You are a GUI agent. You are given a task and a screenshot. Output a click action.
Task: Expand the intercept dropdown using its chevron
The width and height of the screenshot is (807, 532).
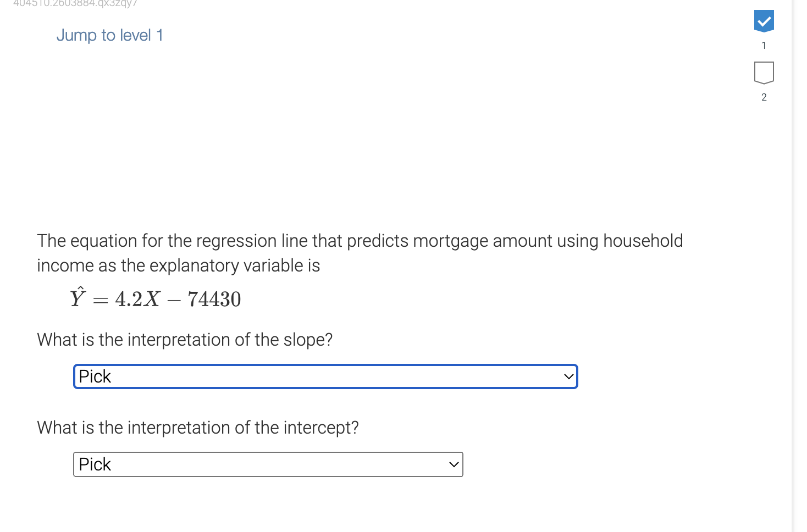453,464
